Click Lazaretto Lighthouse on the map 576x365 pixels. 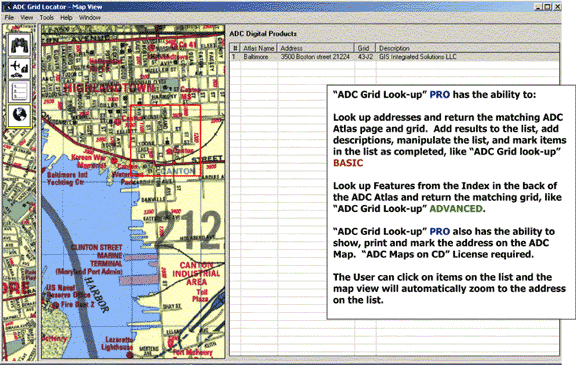coord(118,343)
